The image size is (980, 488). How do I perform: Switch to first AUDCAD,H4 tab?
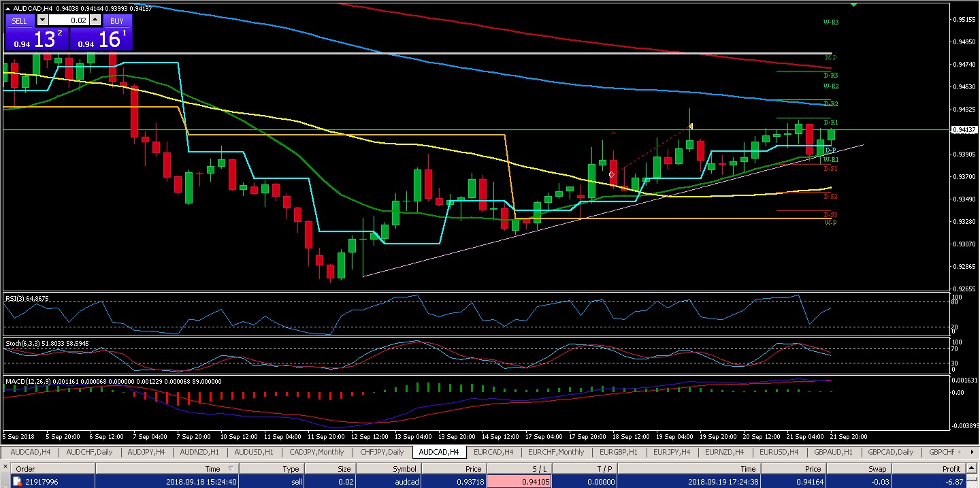[x=31, y=452]
